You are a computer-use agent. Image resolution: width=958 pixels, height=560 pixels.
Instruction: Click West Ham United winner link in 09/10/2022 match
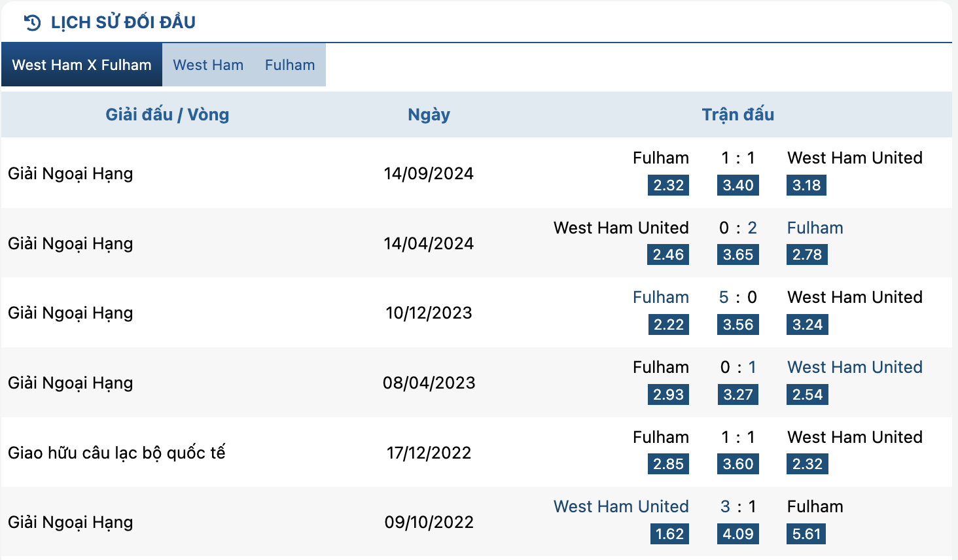pos(621,506)
